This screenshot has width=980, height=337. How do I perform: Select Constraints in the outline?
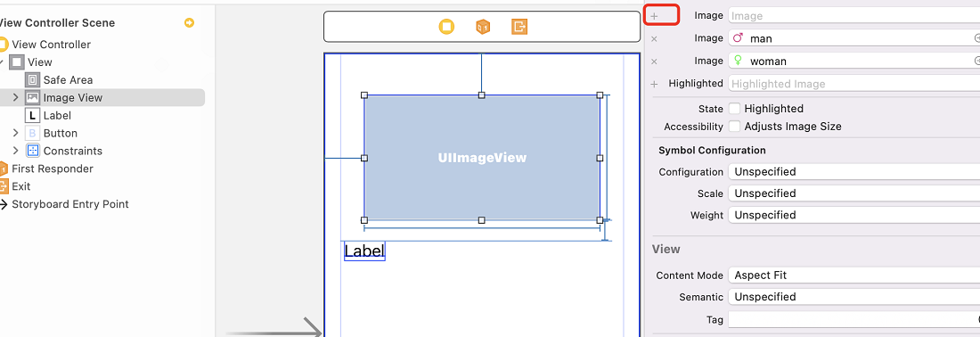tap(72, 151)
